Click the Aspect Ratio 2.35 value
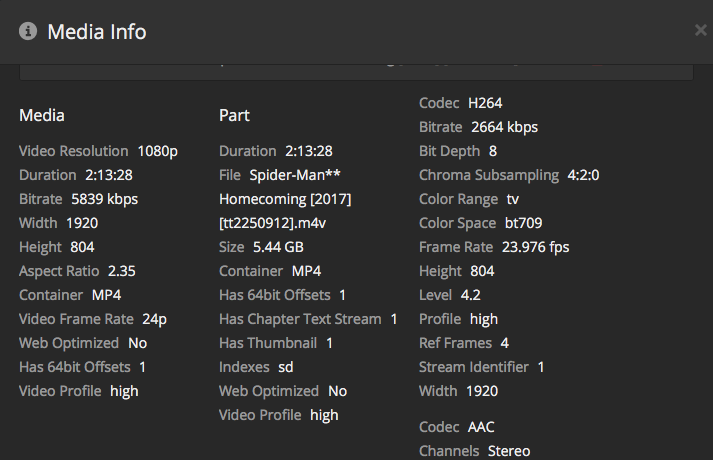This screenshot has height=460, width=713. [x=120, y=271]
